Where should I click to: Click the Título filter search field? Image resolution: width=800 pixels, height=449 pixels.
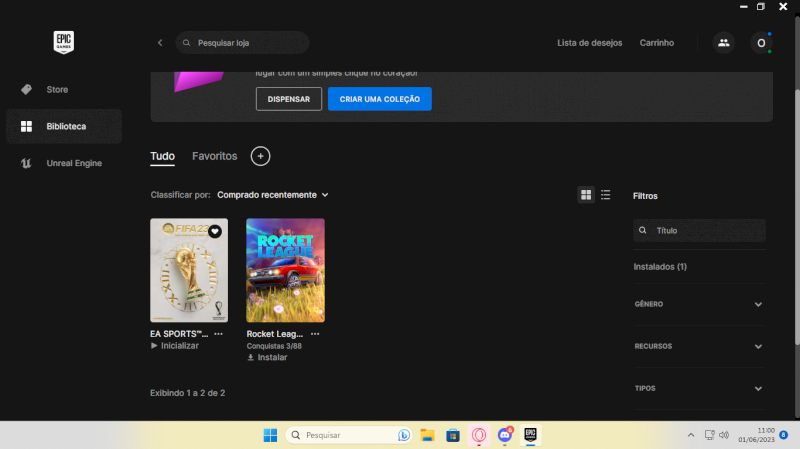pyautogui.click(x=699, y=231)
